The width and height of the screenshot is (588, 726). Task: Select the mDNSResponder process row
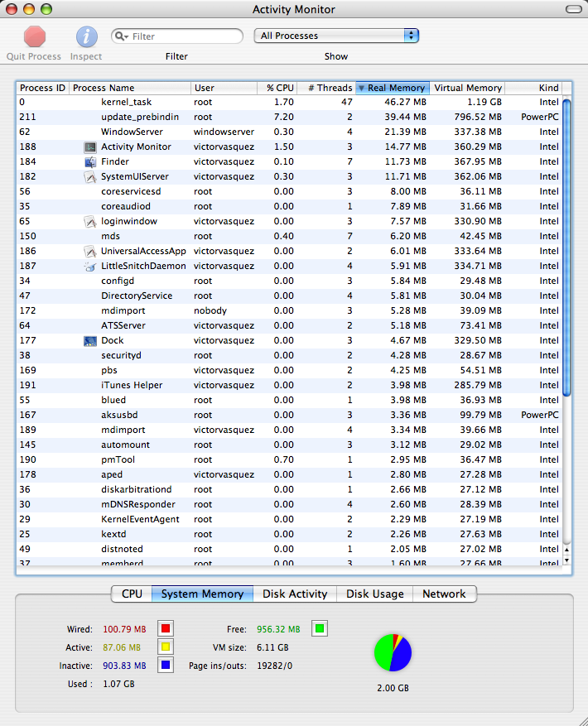tap(289, 505)
